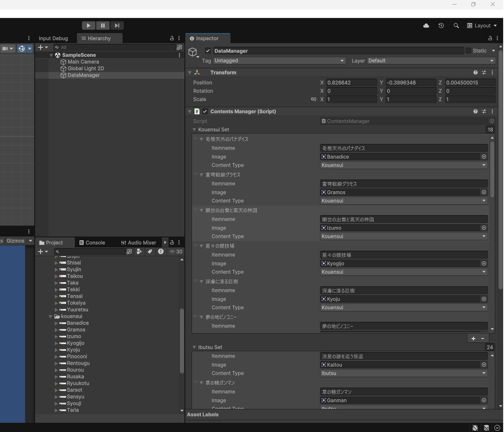Switch to the Console tab
The image size is (504, 432).
(92, 242)
